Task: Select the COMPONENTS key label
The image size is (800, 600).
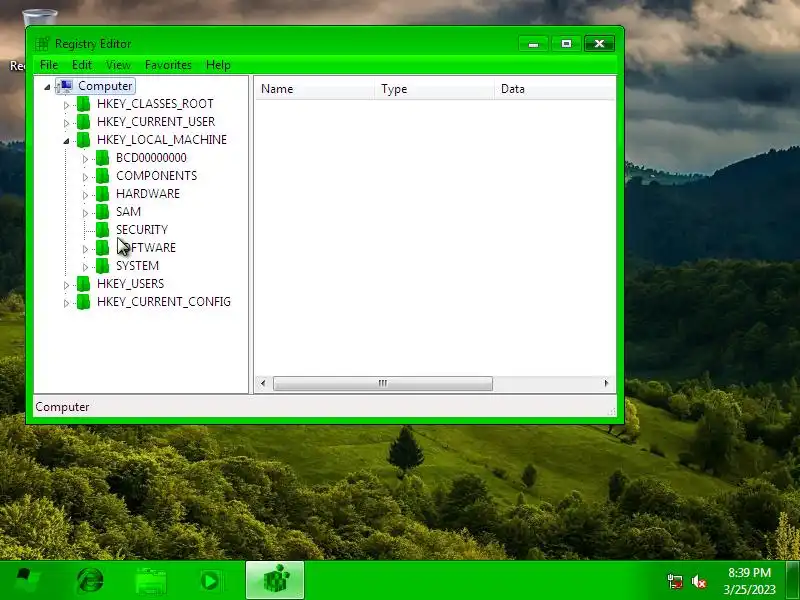Action: pyautogui.click(x=157, y=176)
